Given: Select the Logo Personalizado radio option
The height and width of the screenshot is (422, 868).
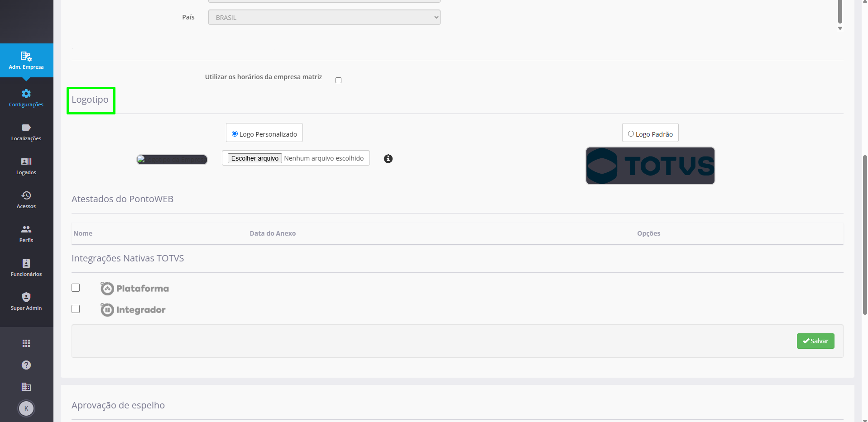Looking at the screenshot, I should (x=235, y=134).
